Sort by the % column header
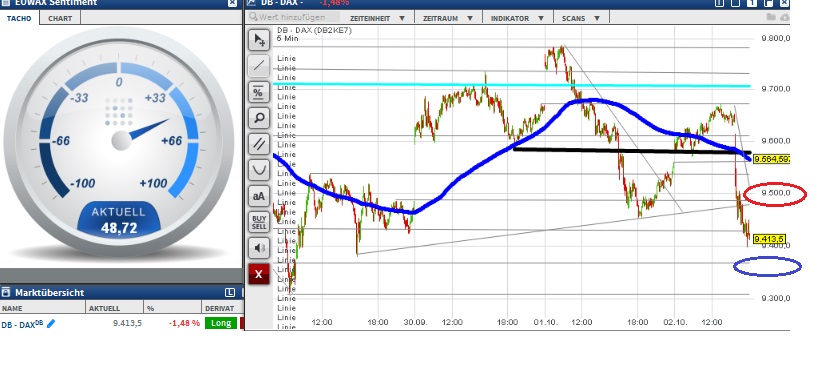The height and width of the screenshot is (365, 828). click(x=172, y=308)
